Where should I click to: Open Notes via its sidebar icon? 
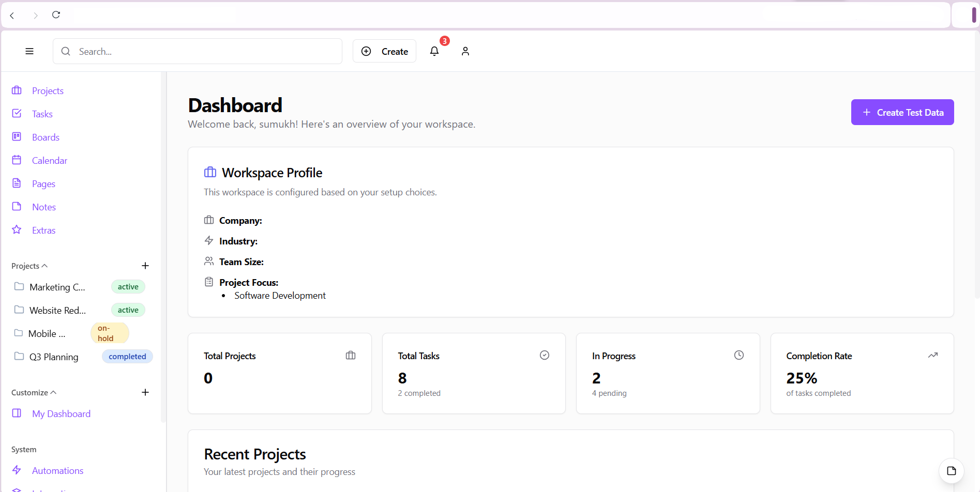tap(17, 206)
